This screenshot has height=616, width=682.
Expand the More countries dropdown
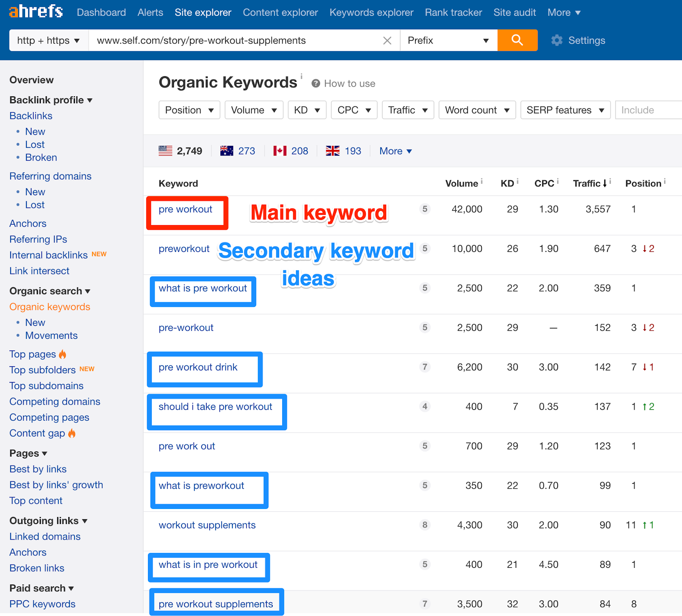[x=396, y=151]
